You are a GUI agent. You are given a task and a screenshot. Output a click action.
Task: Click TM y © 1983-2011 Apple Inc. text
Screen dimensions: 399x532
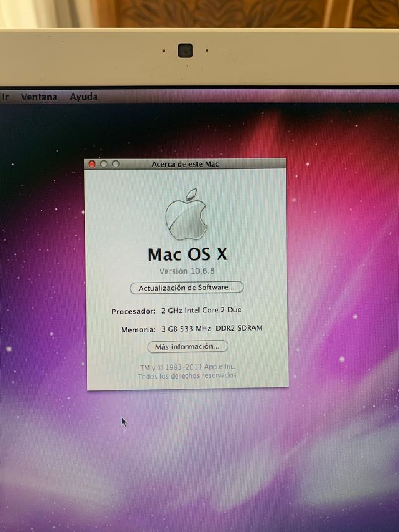click(x=188, y=367)
